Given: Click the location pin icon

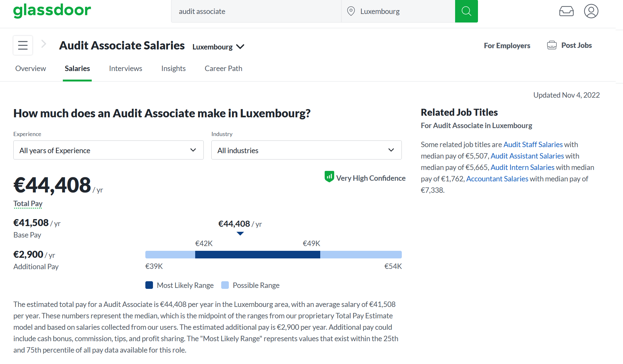Looking at the screenshot, I should pyautogui.click(x=351, y=11).
